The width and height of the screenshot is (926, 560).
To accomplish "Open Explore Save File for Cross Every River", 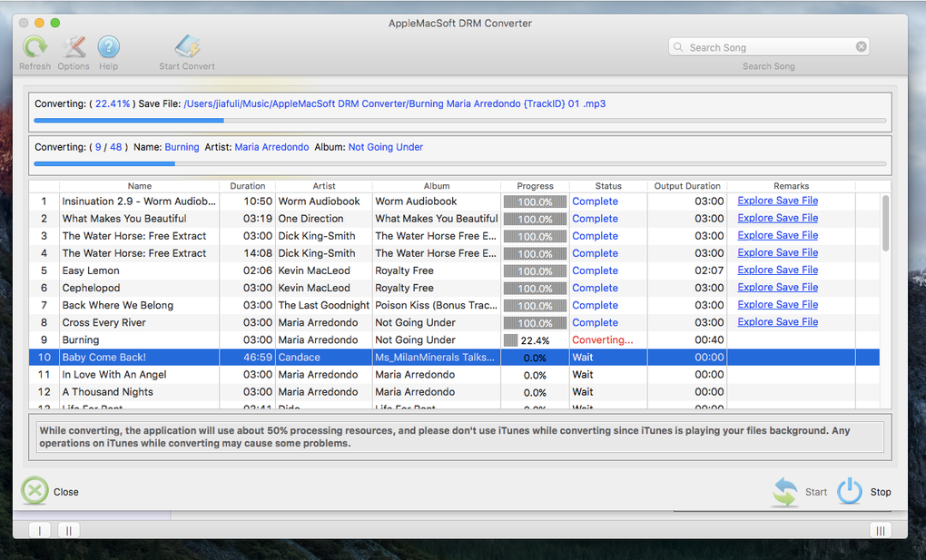I will coord(778,322).
